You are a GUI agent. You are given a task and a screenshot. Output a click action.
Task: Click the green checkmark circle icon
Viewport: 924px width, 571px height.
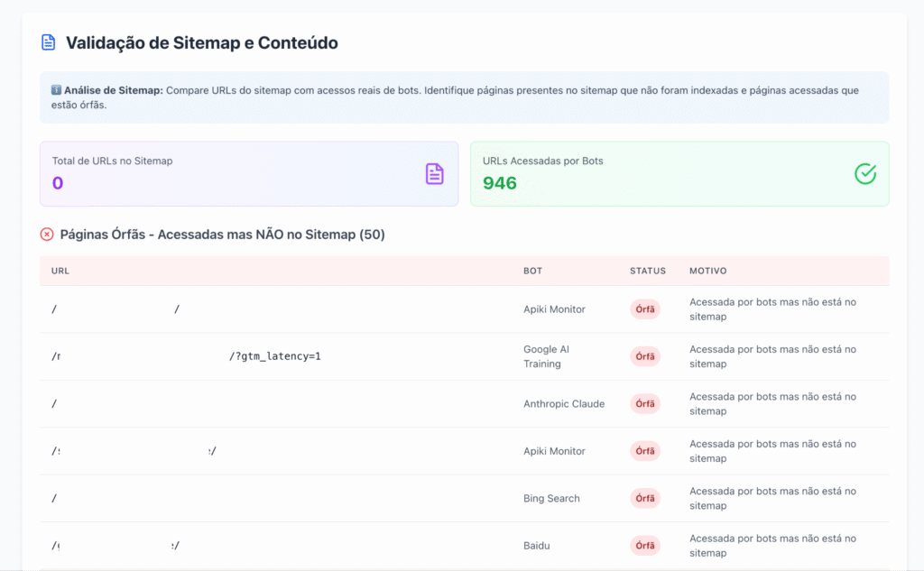pyautogui.click(x=865, y=174)
